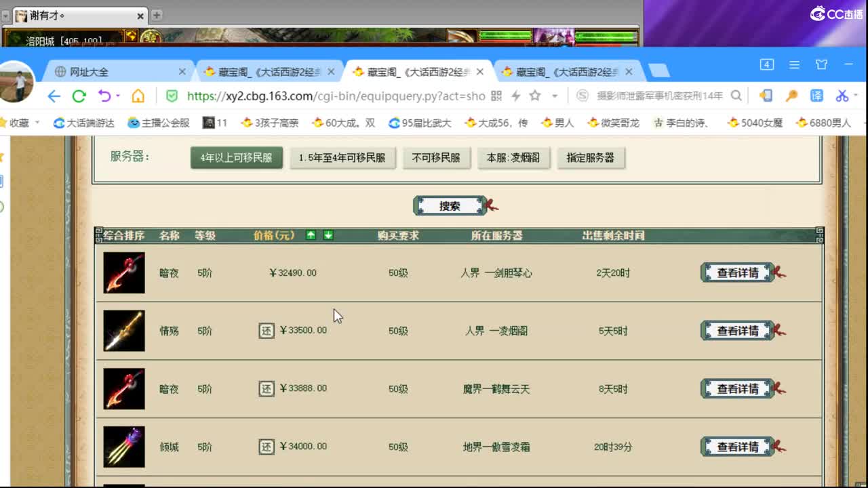Reload the page with the green refresh icon
Image resolution: width=868 pixels, height=488 pixels.
pyautogui.click(x=79, y=96)
